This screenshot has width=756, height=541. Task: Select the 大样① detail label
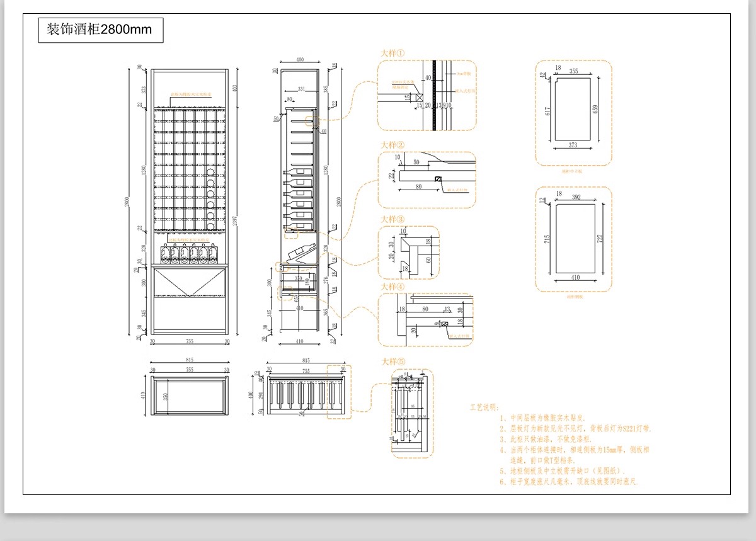coord(393,54)
